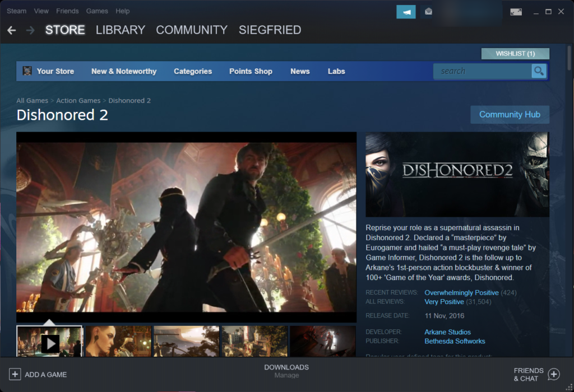
Task: Open the Community Hub button
Action: pos(510,114)
